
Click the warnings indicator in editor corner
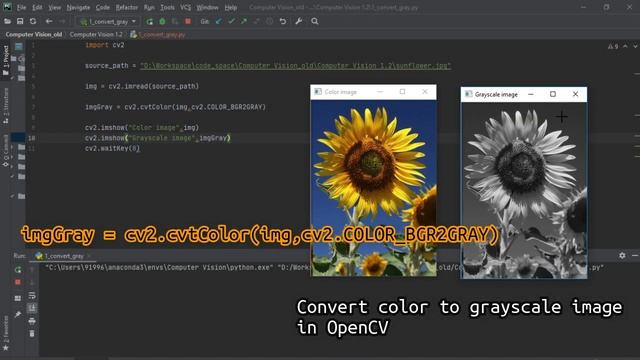(613, 47)
